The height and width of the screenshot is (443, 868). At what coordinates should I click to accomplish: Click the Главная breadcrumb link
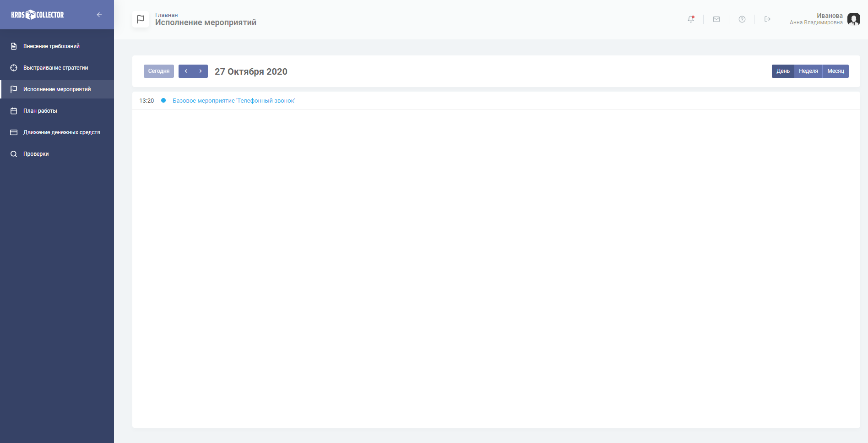click(x=166, y=15)
